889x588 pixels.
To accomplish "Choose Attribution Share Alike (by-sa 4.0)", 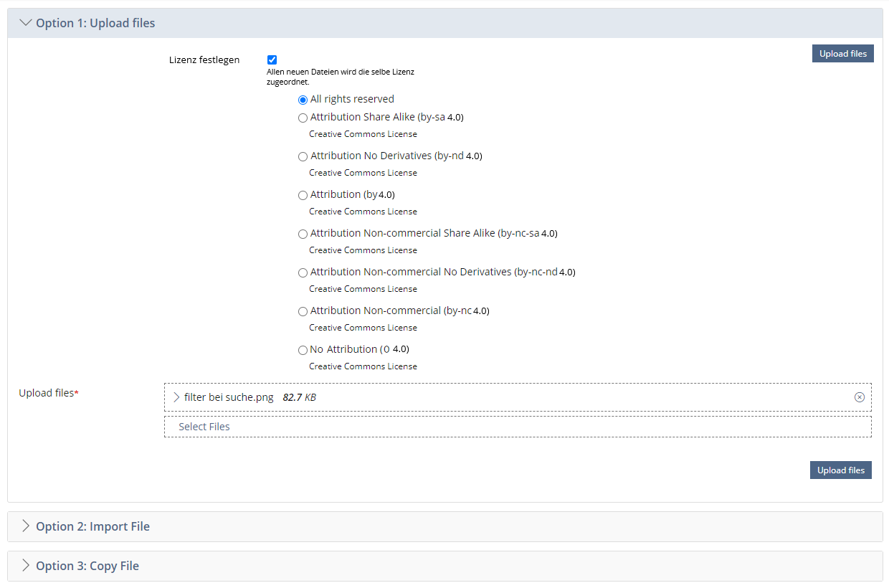I will click(x=303, y=118).
